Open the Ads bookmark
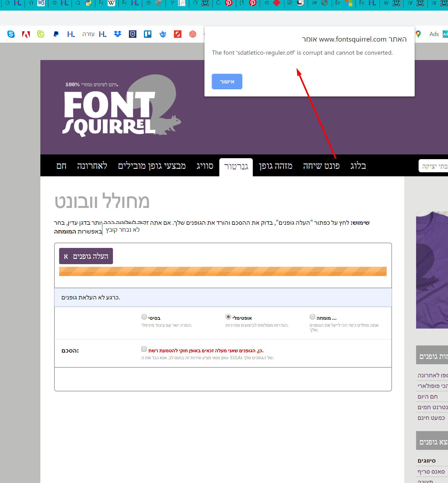The width and height of the screenshot is (448, 483). pos(438,34)
